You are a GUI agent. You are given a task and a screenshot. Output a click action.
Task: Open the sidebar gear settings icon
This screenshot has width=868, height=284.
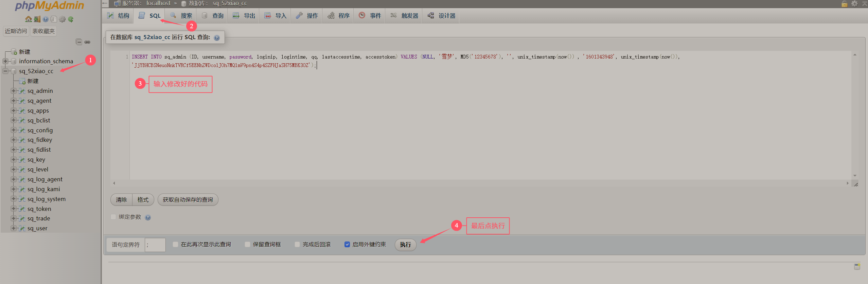[62, 19]
